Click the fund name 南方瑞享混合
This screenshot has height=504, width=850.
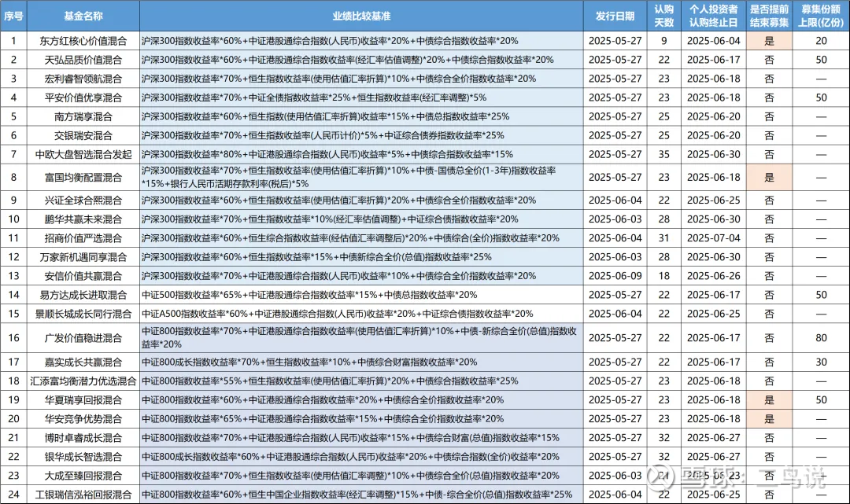[83, 116]
